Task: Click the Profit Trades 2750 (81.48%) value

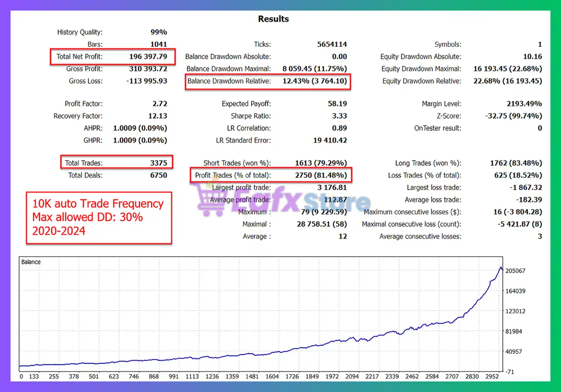Action: 322,175
